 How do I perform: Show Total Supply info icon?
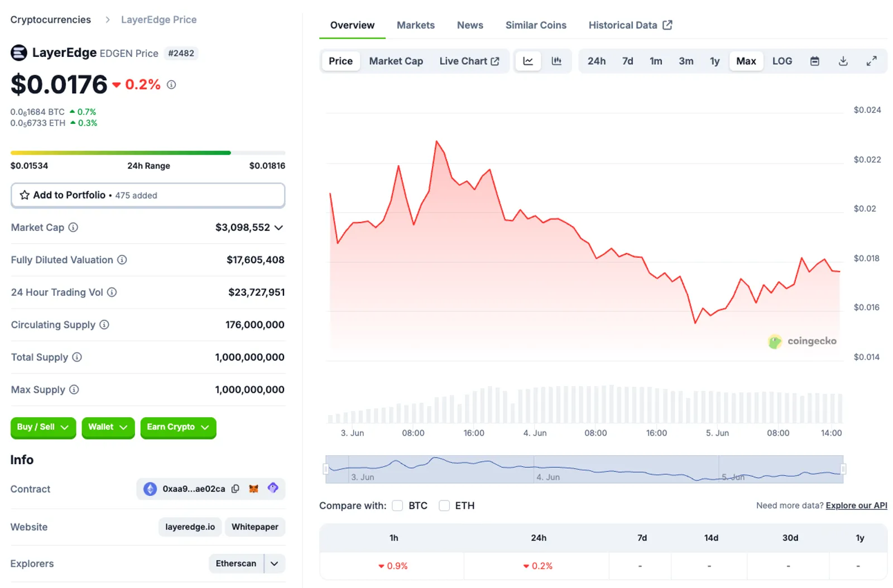[77, 357]
